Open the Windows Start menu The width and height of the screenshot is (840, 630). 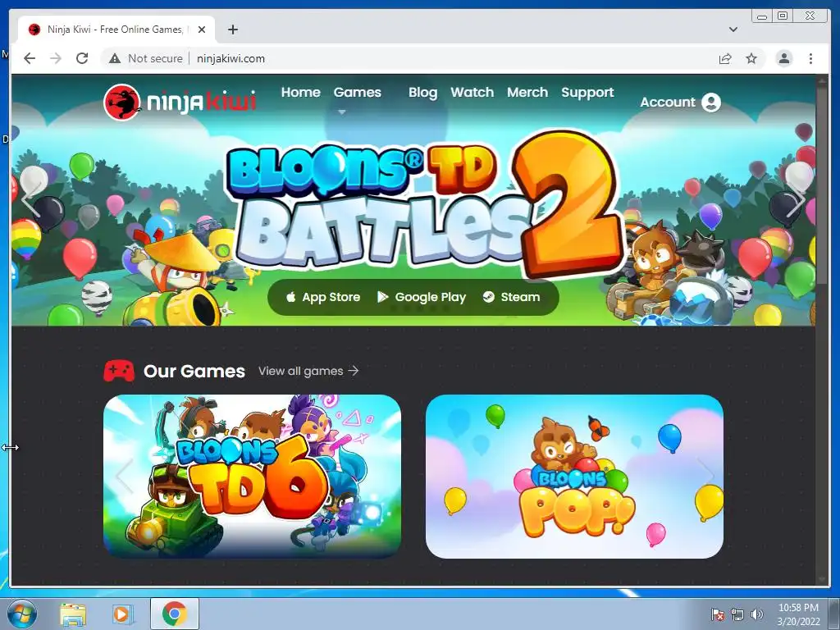click(21, 614)
